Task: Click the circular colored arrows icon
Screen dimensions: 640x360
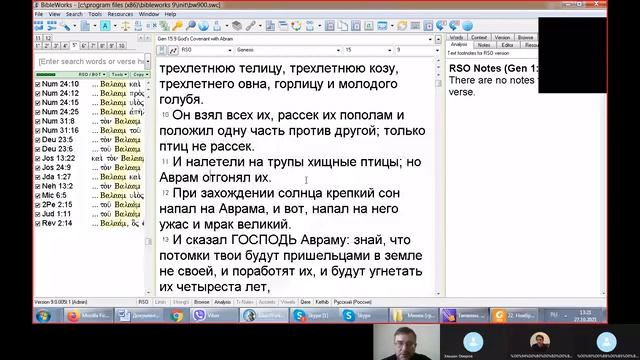Action: [296, 26]
